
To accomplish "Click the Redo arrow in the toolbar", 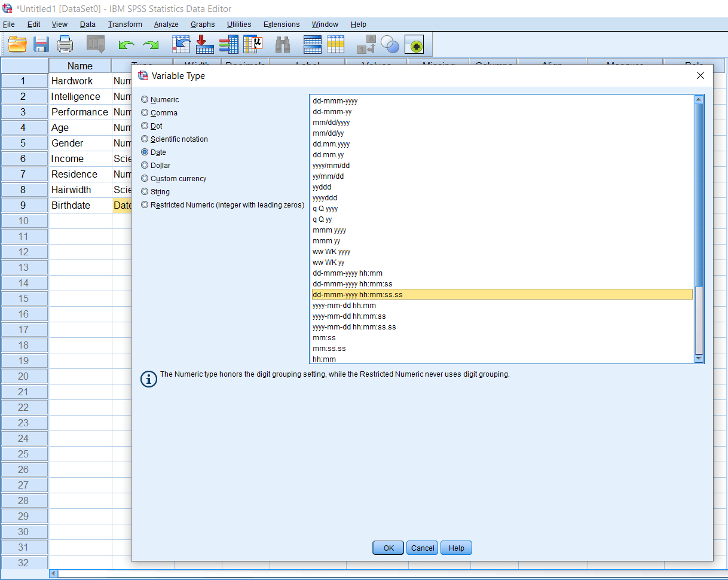I will (x=150, y=44).
